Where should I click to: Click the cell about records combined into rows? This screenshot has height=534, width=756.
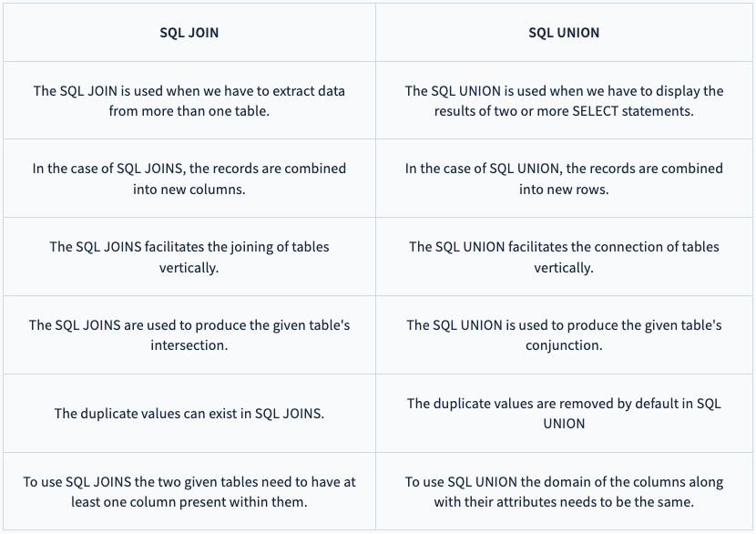click(x=564, y=179)
